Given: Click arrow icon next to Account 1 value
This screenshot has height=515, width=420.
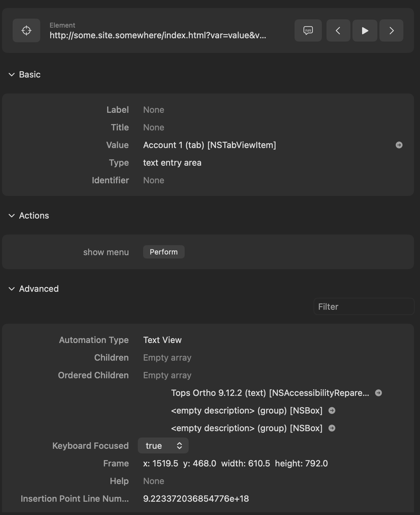Looking at the screenshot, I should point(399,145).
